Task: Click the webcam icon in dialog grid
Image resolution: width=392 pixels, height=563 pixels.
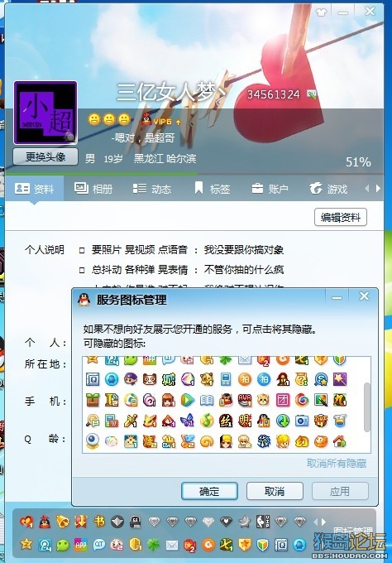Action: pos(93,441)
